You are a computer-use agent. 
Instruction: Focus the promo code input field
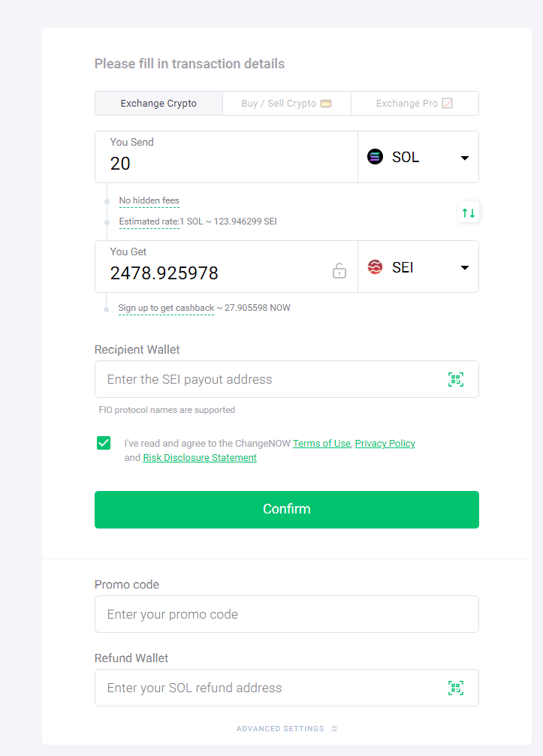point(286,614)
